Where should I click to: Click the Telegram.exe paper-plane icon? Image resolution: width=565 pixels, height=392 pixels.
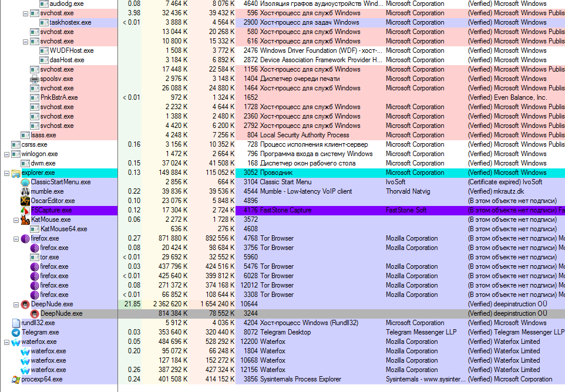(16, 332)
